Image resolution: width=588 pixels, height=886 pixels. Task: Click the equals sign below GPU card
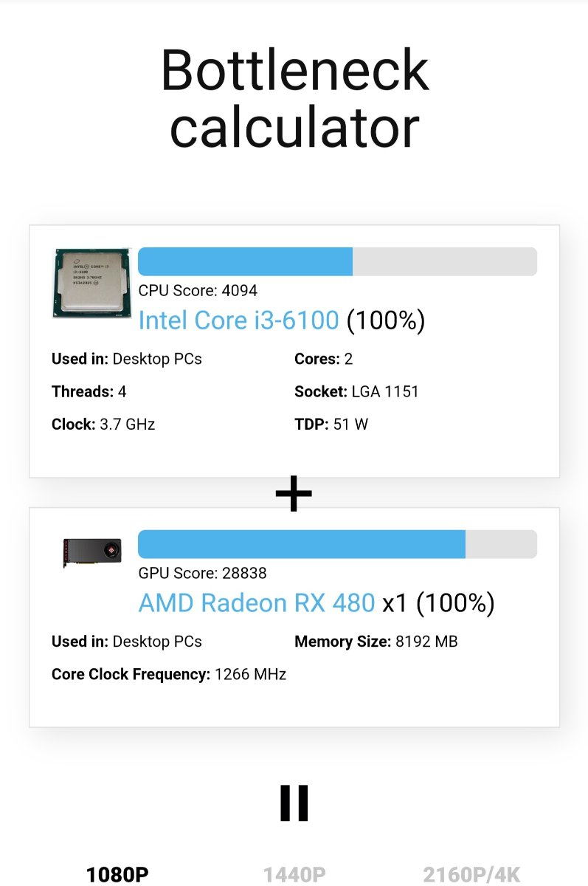294,803
